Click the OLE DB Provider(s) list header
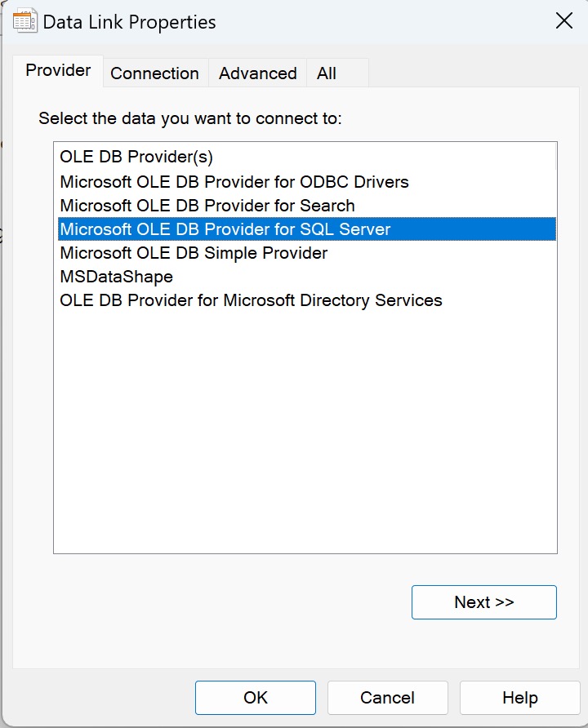Image resolution: width=588 pixels, height=728 pixels. (136, 157)
